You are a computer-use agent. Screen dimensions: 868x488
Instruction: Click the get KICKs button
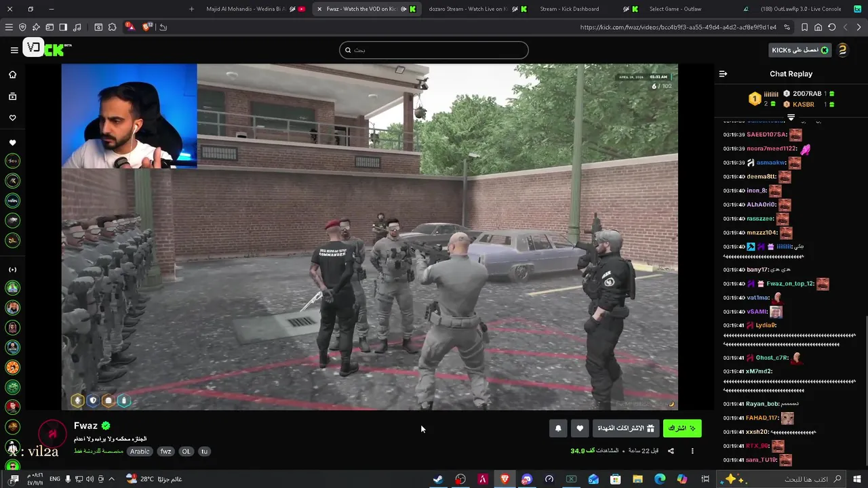coord(800,50)
